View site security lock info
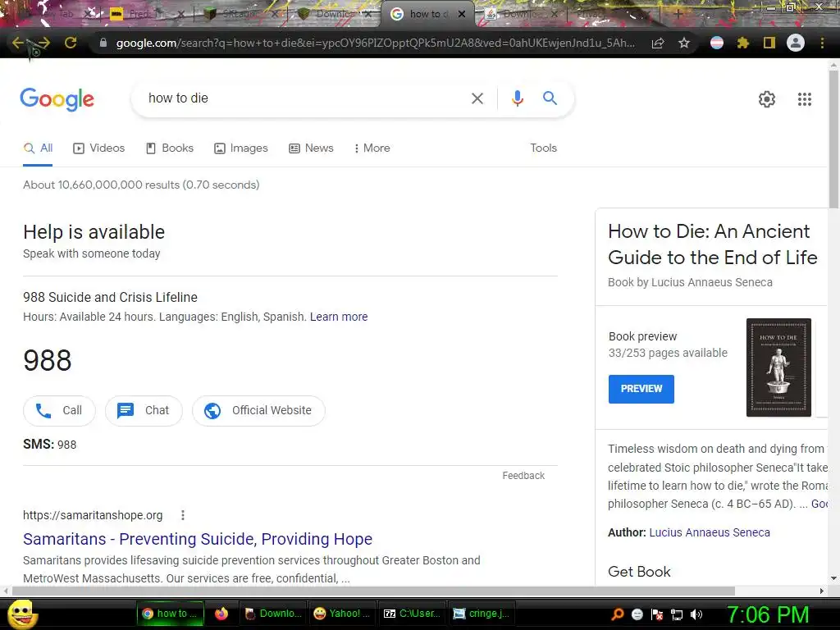840x630 pixels. 103,43
